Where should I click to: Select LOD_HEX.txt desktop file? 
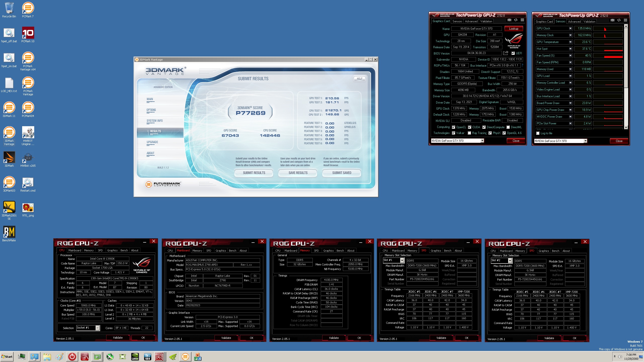(x=9, y=85)
